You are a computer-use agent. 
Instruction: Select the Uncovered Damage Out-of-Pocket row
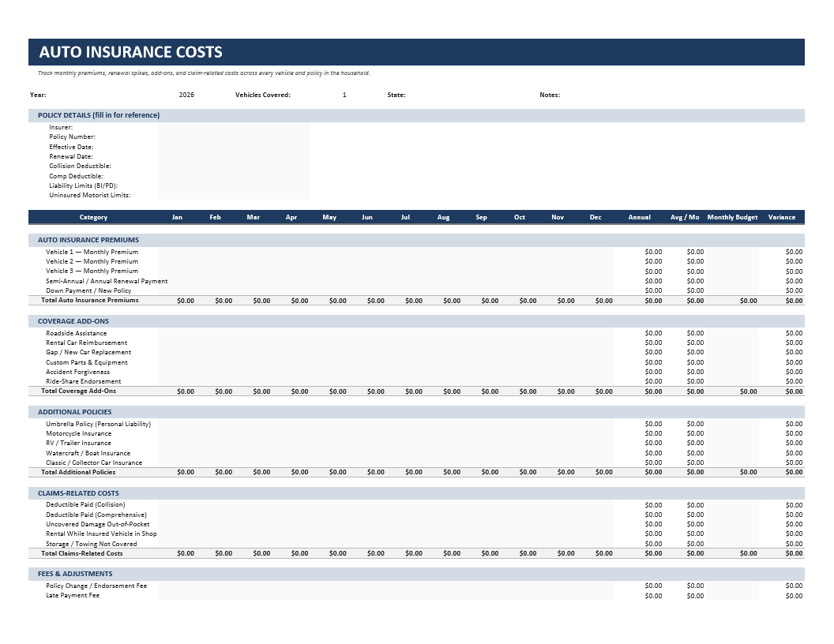click(x=416, y=525)
